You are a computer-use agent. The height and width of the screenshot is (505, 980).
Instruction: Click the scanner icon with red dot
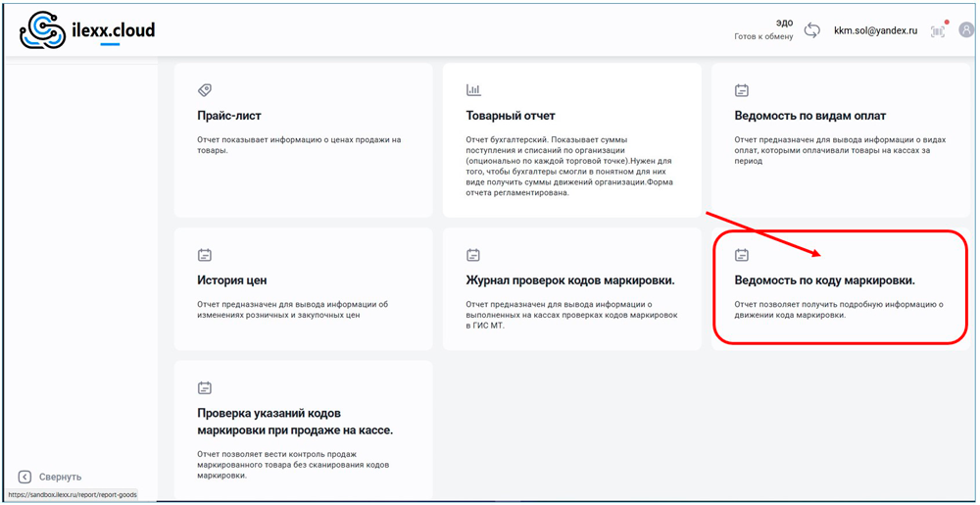(x=938, y=30)
